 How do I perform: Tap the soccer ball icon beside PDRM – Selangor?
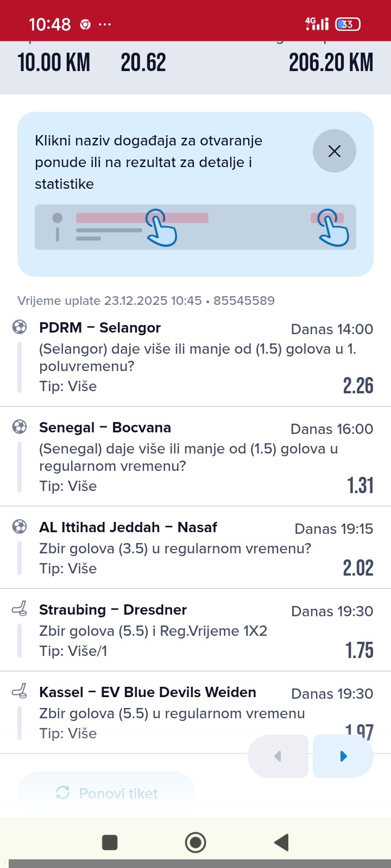[20, 327]
